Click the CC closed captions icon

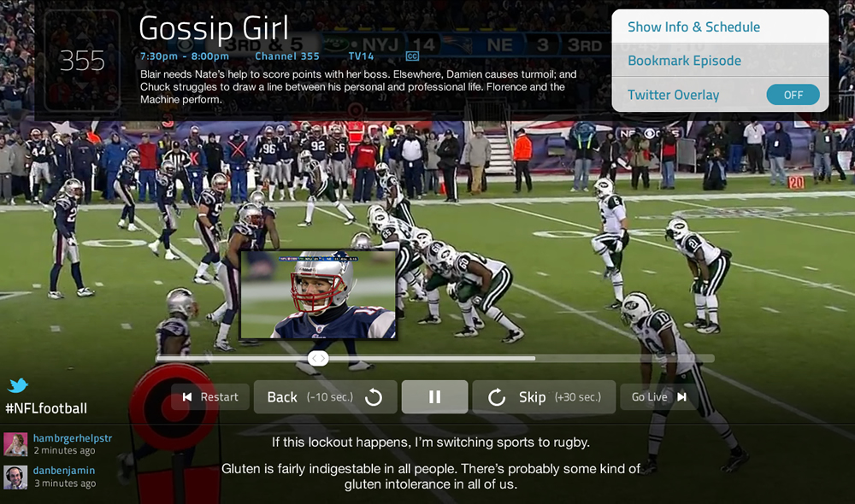[x=412, y=56]
